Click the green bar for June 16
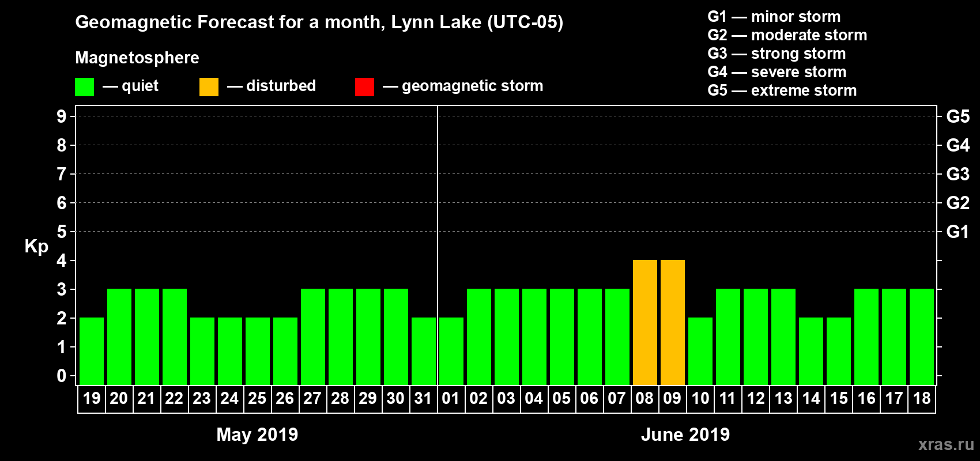The image size is (980, 461). 866,337
